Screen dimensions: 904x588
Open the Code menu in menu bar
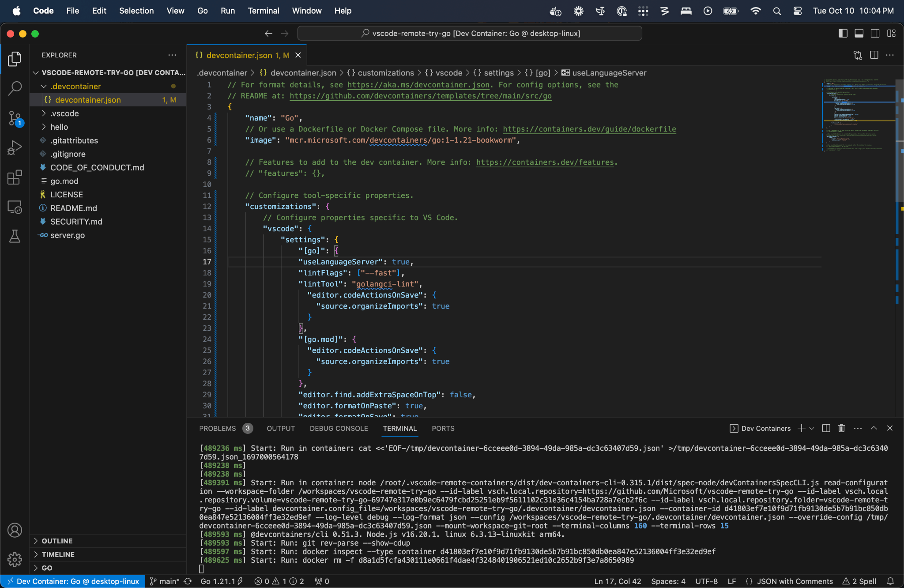(x=43, y=11)
